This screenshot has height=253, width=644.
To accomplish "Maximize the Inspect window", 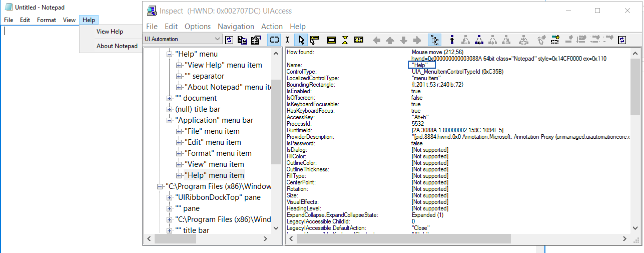I will (x=597, y=11).
